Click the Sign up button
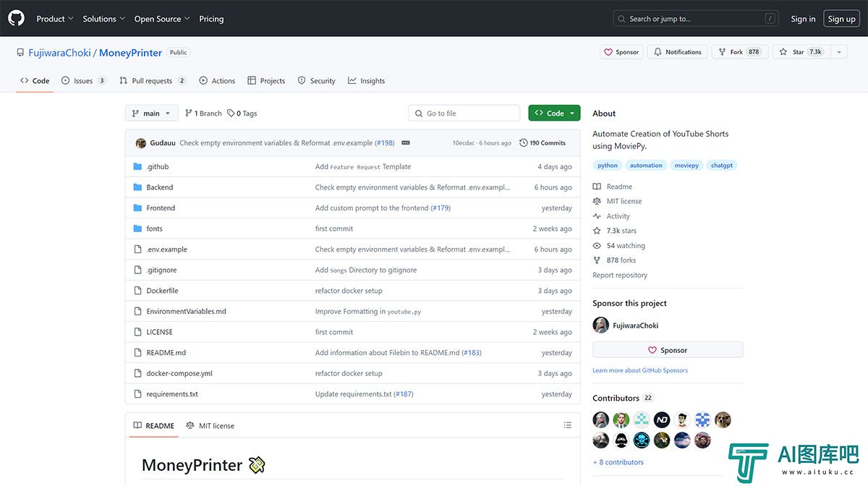The image size is (868, 486). pyautogui.click(x=841, y=19)
